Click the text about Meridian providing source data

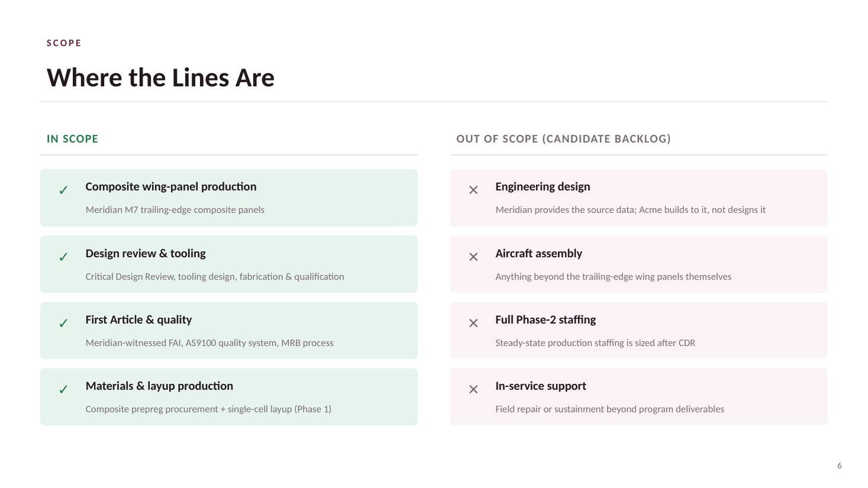(x=630, y=209)
